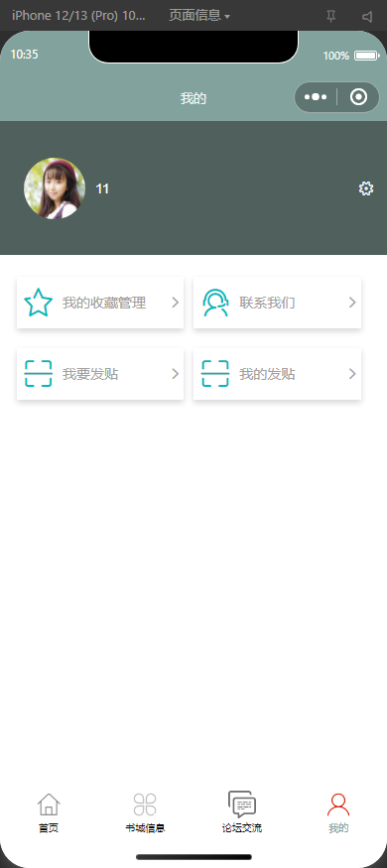Click the user profile avatar photo
Image resolution: width=387 pixels, height=868 pixels.
pos(55,188)
